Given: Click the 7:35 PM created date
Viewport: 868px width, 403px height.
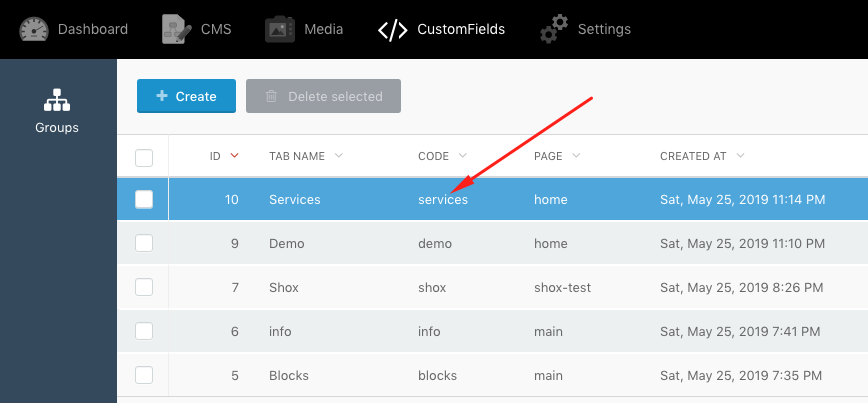Looking at the screenshot, I should click(741, 376).
